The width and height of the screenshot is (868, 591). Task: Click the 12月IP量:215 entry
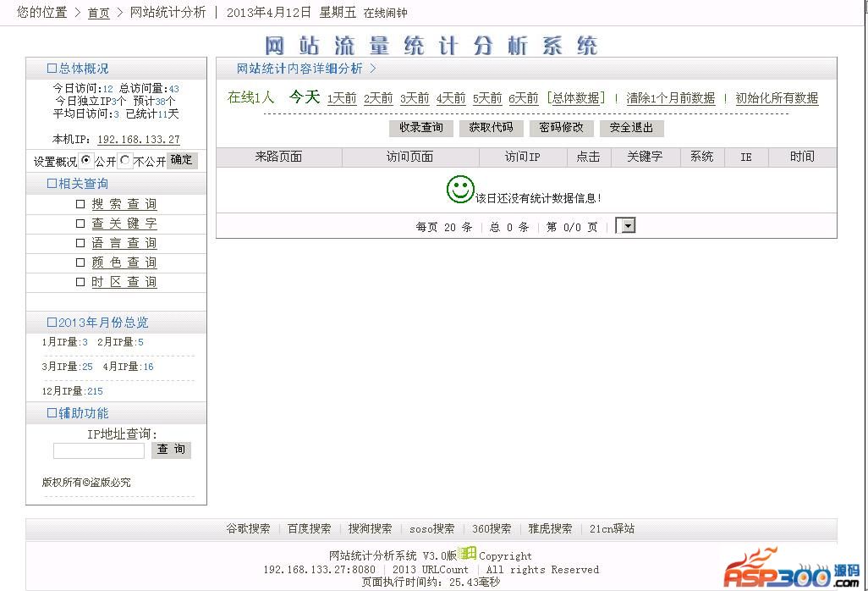73,391
